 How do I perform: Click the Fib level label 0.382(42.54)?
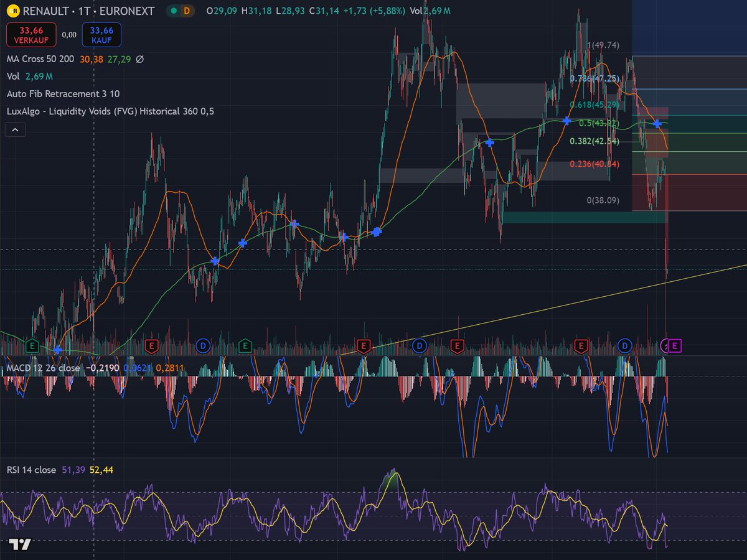click(x=594, y=142)
